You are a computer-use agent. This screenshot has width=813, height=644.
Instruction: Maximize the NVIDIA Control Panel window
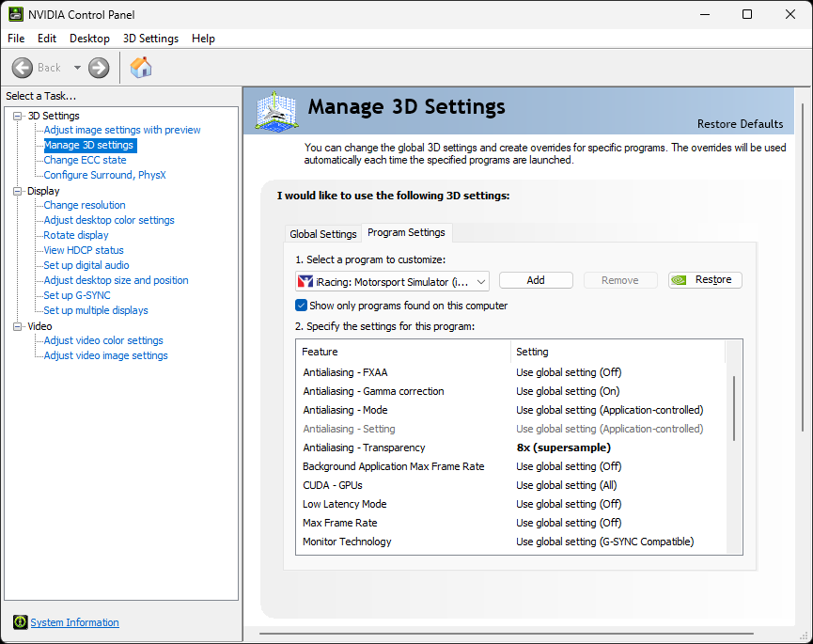[x=747, y=14]
